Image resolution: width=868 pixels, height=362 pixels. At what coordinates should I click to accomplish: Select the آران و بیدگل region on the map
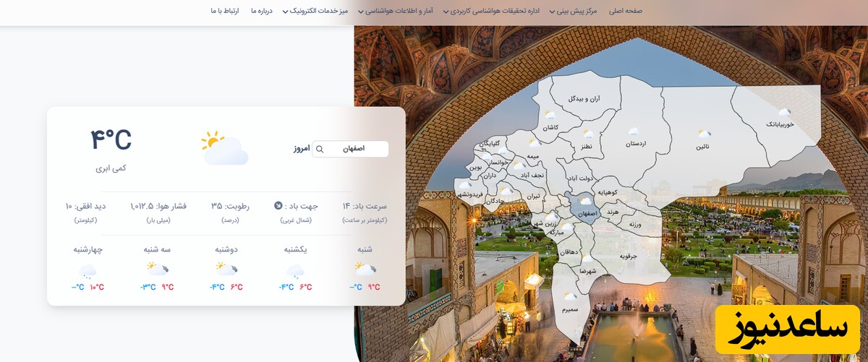584,98
